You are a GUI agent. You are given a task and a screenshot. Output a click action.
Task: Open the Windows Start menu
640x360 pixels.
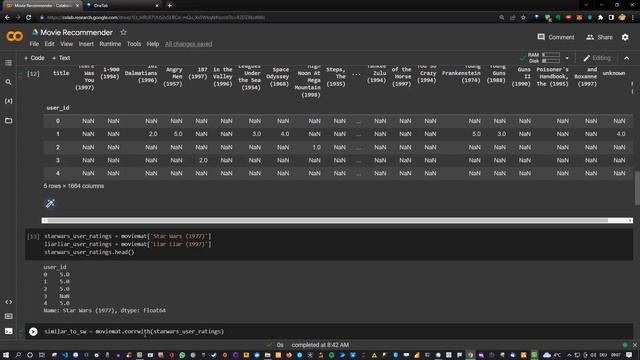click(6, 355)
